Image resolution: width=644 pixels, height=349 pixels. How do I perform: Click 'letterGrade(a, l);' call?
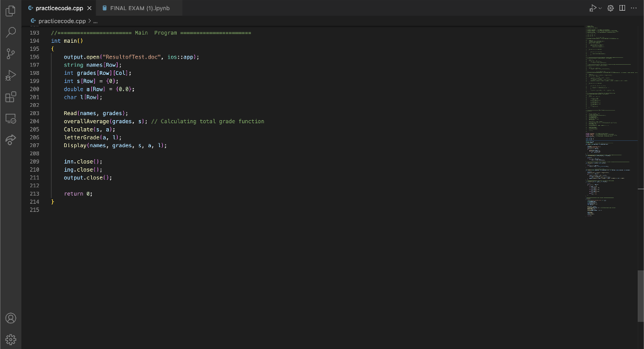click(x=93, y=138)
